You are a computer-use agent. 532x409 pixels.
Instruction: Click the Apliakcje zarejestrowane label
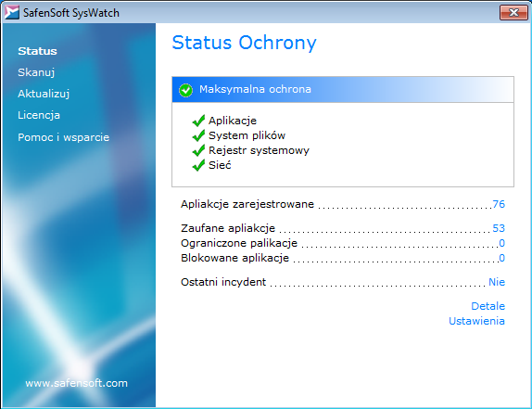(x=247, y=204)
